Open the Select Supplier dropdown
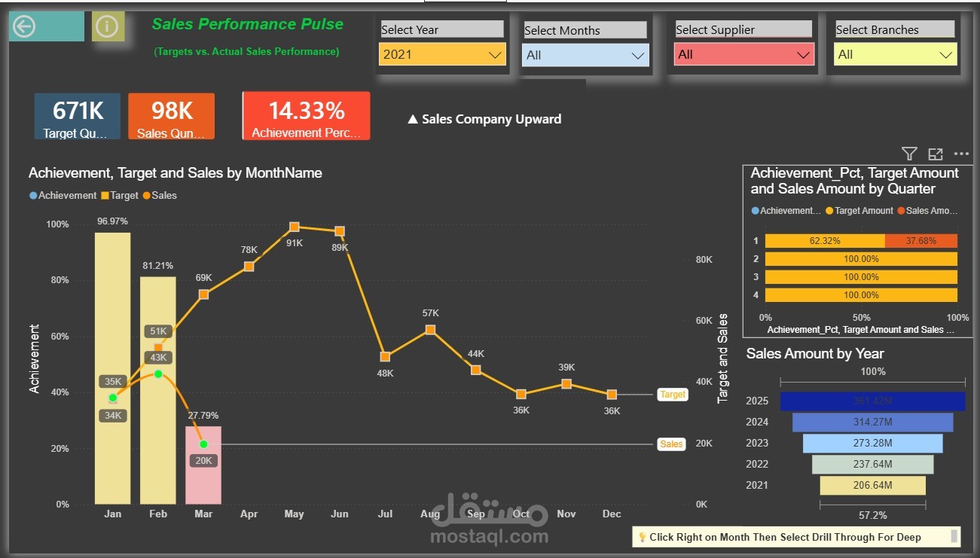This screenshot has width=980, height=558. (744, 54)
